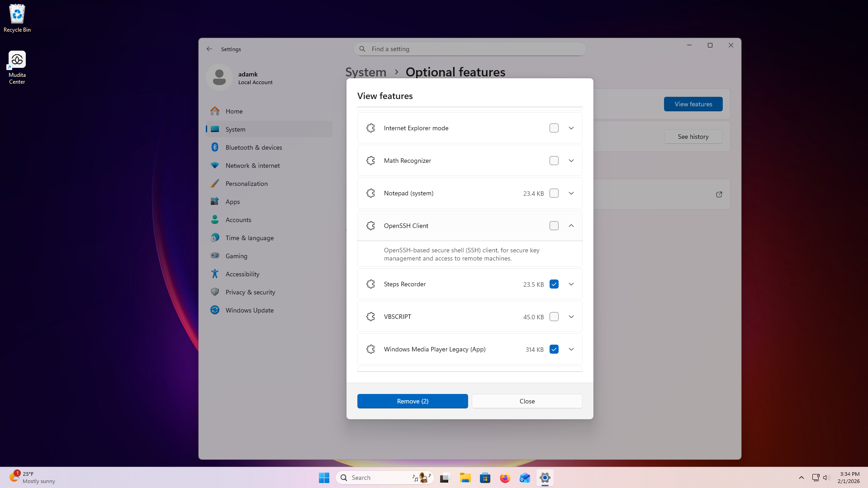
Task: Open the clock and date flyout
Action: (x=849, y=478)
